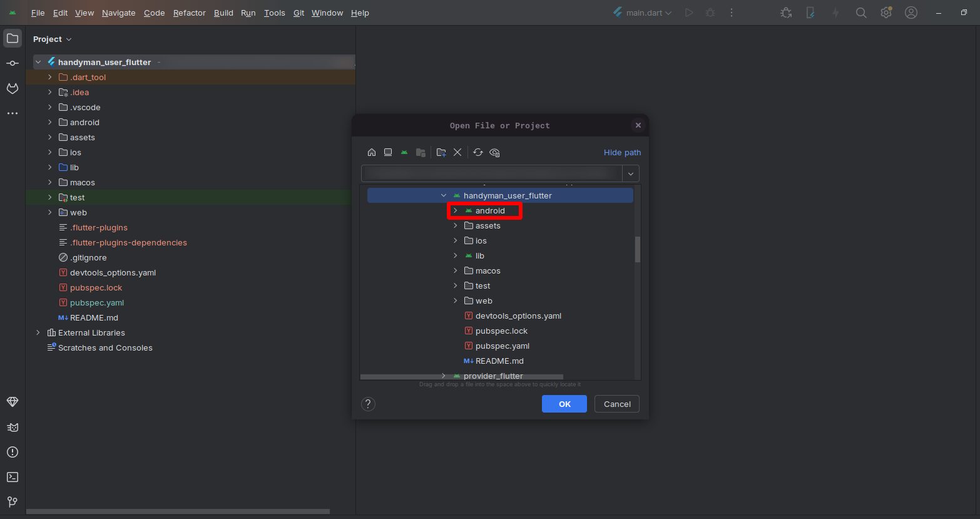Open the Refactor menu

tap(189, 13)
